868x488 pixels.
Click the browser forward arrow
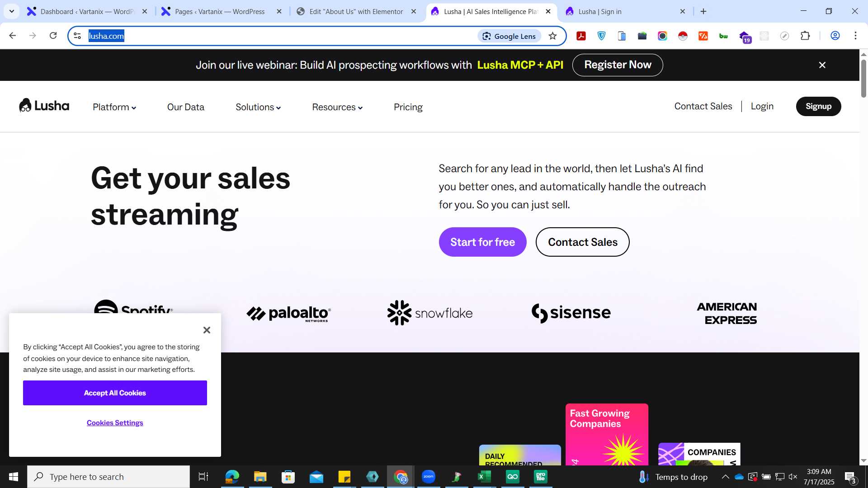pos(33,36)
